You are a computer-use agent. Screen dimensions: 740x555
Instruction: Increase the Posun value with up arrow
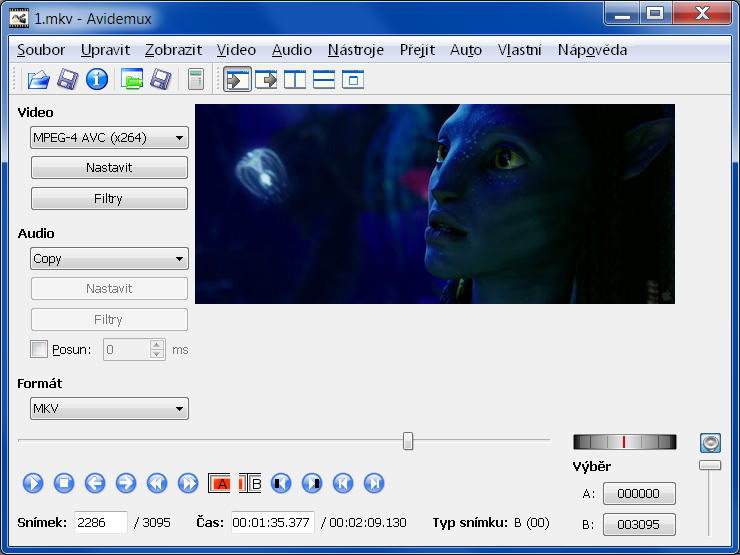tap(157, 345)
